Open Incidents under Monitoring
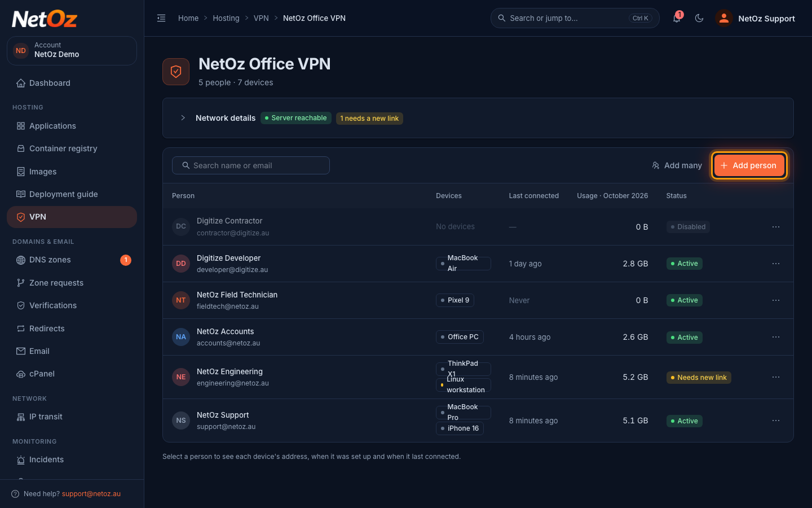The image size is (812, 508). (x=72, y=459)
